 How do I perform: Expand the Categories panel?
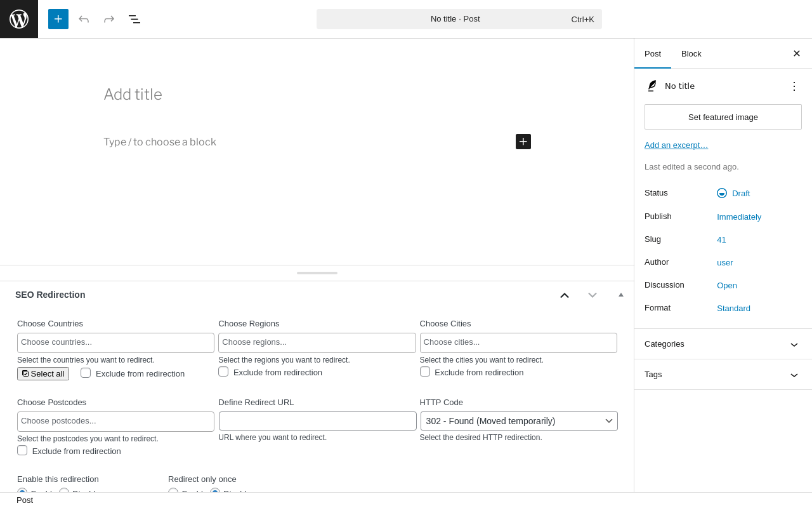723,344
